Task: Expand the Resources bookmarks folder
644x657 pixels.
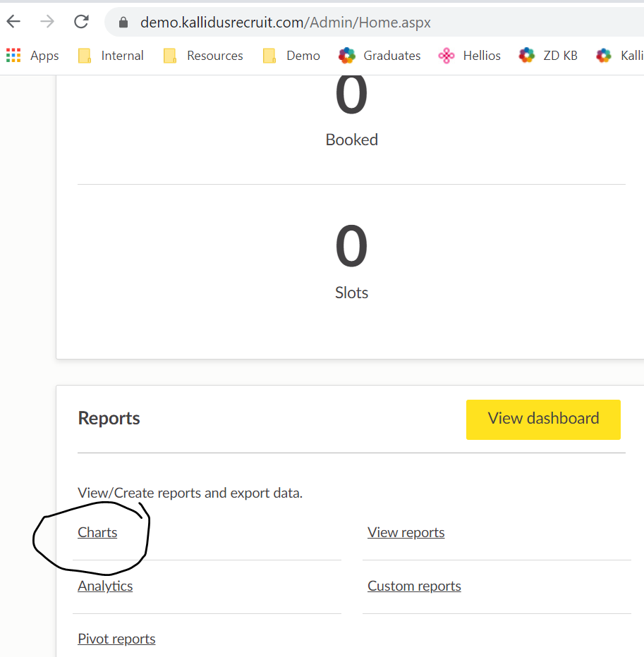Action: [x=203, y=56]
